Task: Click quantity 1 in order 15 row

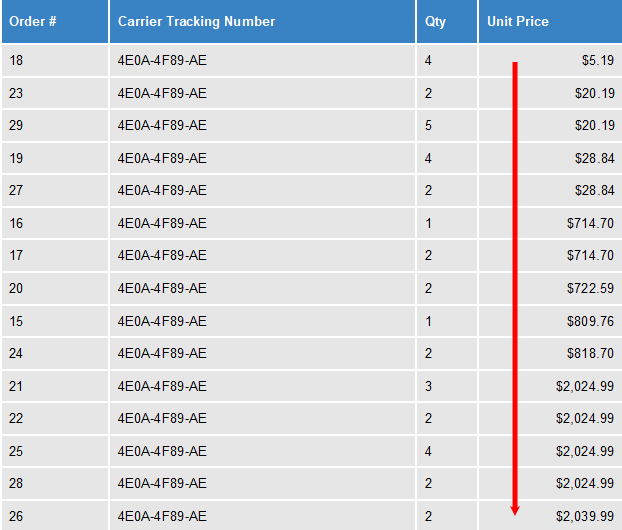Action: pyautogui.click(x=428, y=321)
